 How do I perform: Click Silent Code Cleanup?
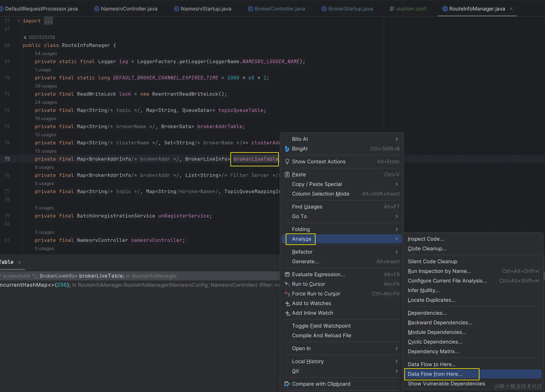(x=473, y=261)
